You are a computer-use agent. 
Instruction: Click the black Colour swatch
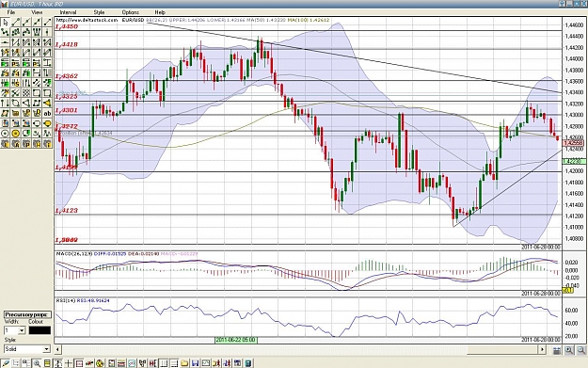pyautogui.click(x=40, y=330)
